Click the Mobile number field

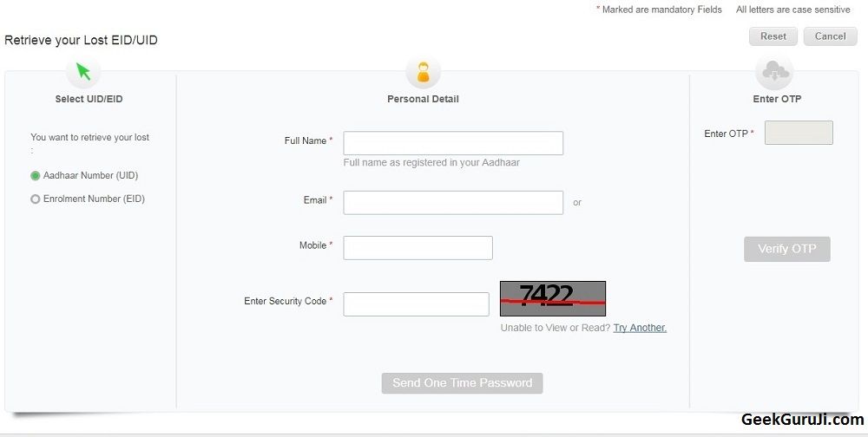pos(418,248)
